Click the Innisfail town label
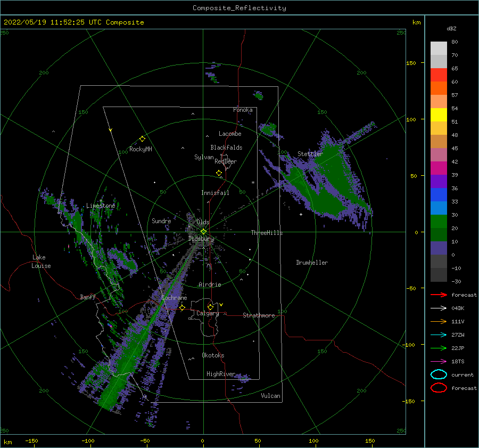The width and height of the screenshot is (479, 448). tap(215, 193)
